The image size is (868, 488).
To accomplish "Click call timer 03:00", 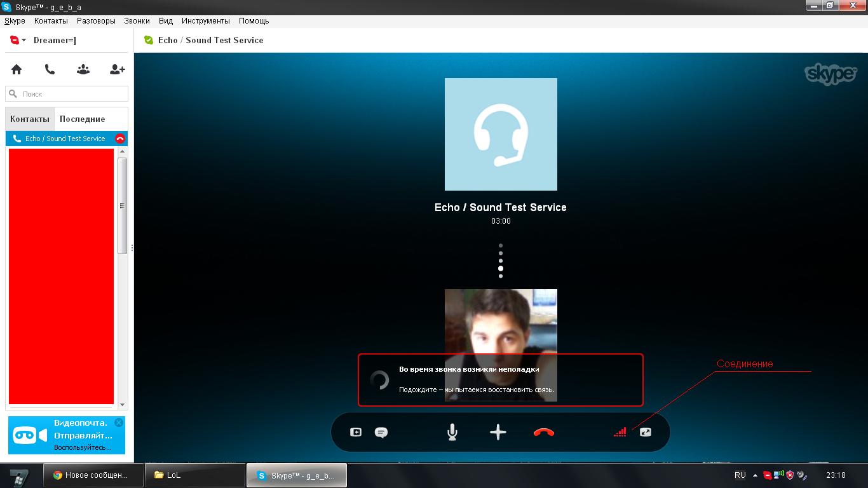I will coord(501,221).
